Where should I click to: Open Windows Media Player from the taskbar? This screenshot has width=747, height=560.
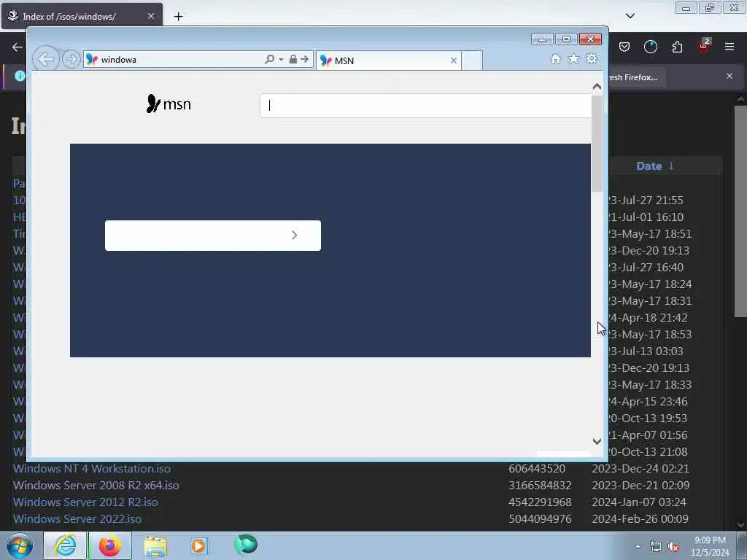[199, 545]
